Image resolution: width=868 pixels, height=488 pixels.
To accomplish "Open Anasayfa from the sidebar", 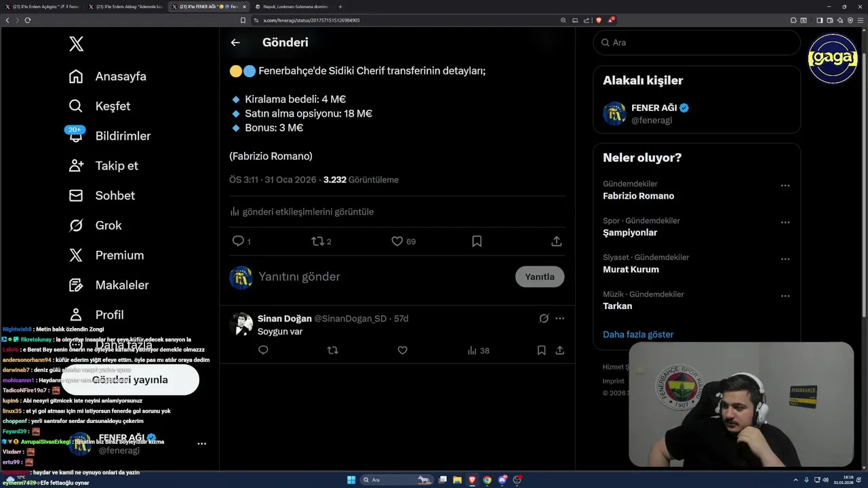I will coord(108,77).
